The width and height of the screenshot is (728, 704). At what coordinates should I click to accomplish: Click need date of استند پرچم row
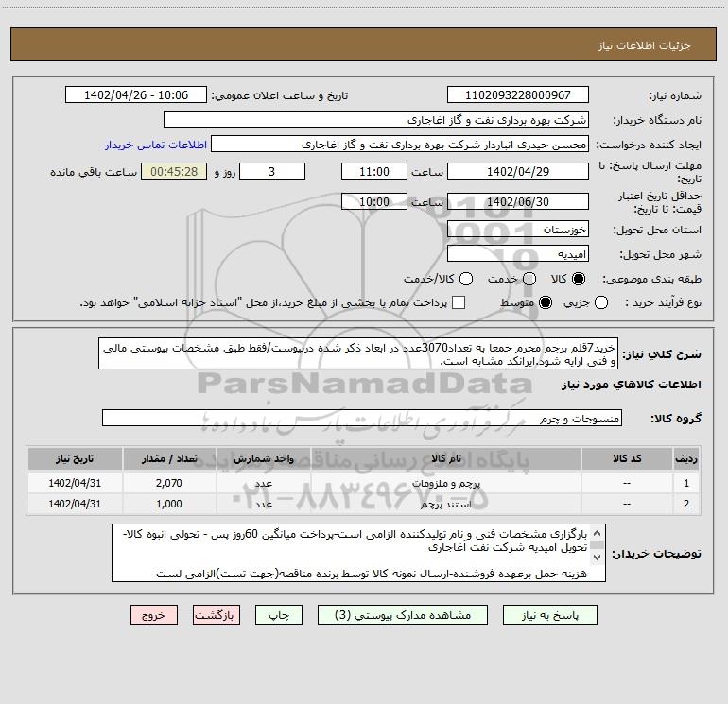(75, 504)
